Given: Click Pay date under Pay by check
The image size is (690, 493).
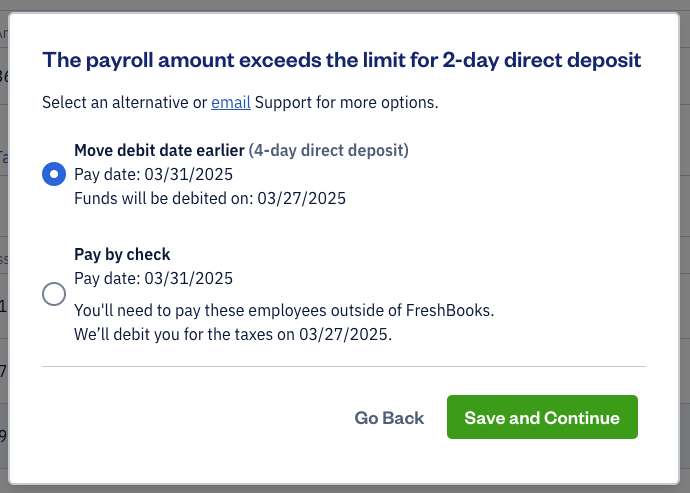Looking at the screenshot, I should [x=153, y=278].
